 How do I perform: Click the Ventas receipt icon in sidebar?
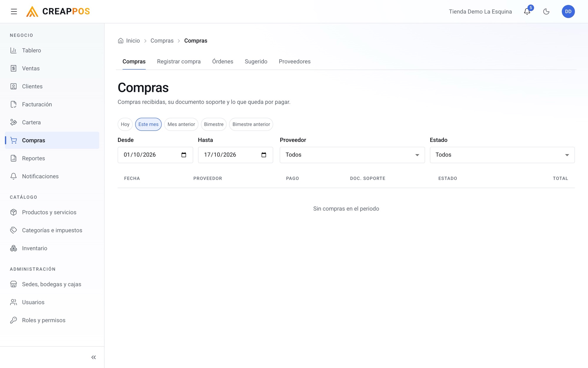click(x=14, y=68)
